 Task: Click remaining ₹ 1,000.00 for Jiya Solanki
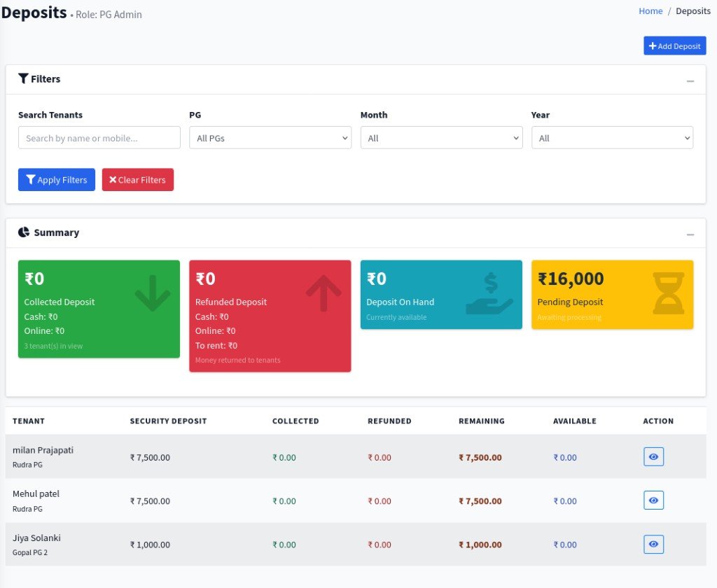[x=480, y=545]
